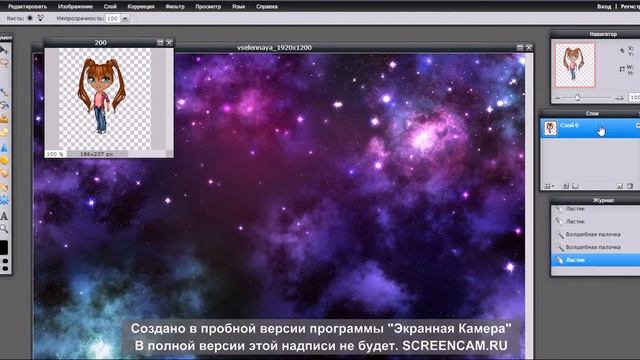
Task: Open the Просмотр menu
Action: [x=208, y=7]
